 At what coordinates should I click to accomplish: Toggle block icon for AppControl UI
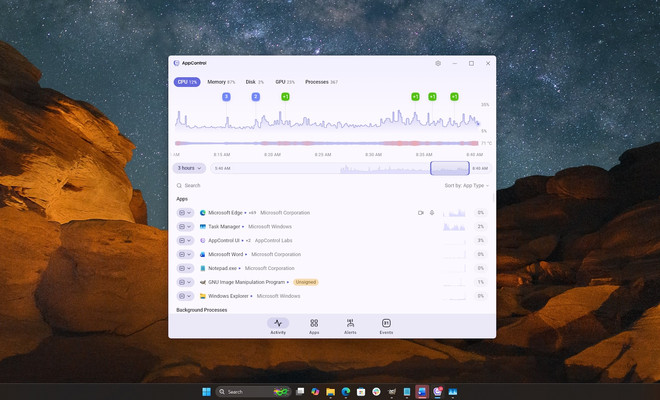tap(182, 240)
